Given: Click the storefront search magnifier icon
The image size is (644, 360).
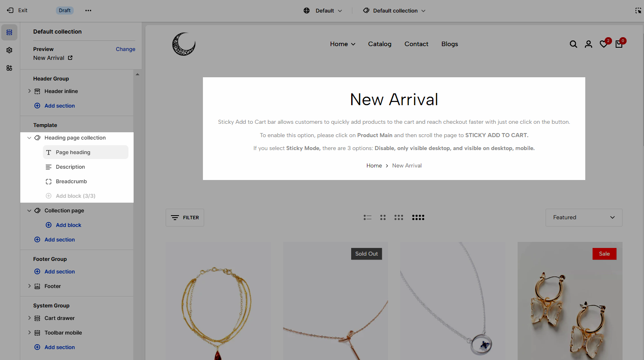Looking at the screenshot, I should pos(573,44).
